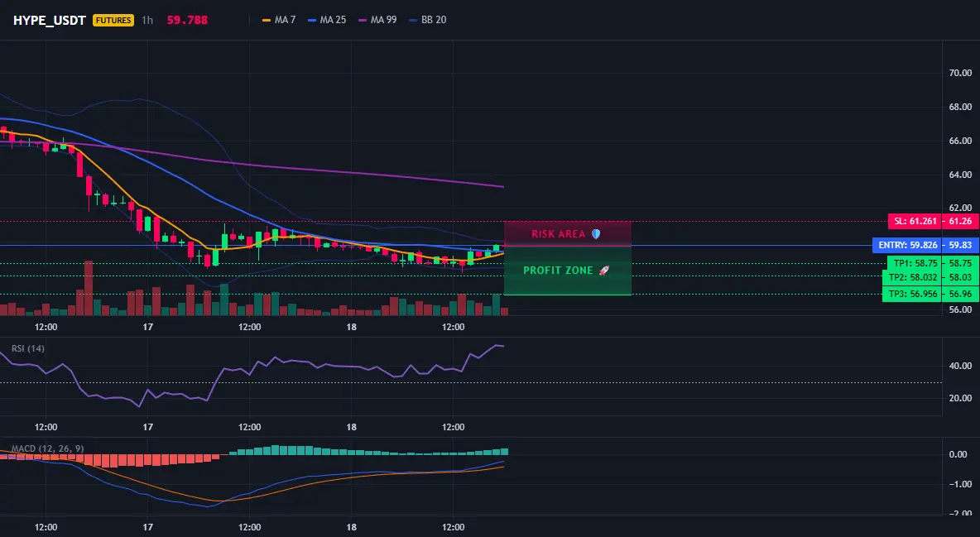The image size is (980, 537).
Task: Click the 20.00 RSI axis value
Action: pyautogui.click(x=961, y=398)
